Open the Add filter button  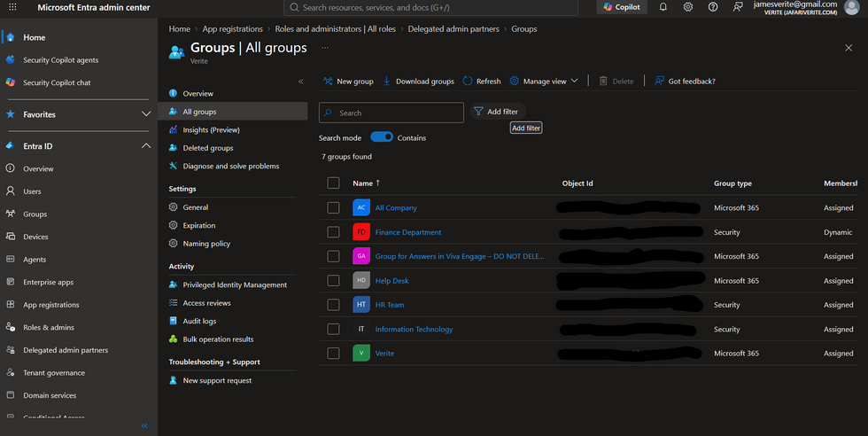click(x=497, y=112)
